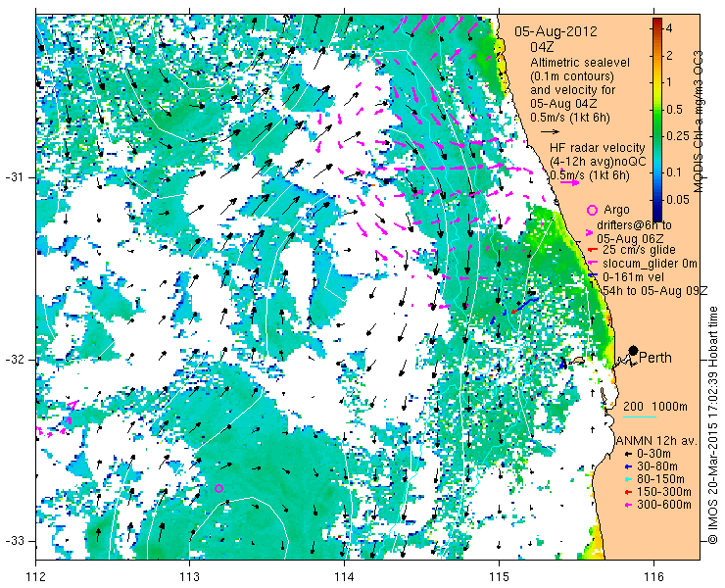Click the 300-600m depth legend label
The height and width of the screenshot is (588, 725).
pyautogui.click(x=664, y=505)
